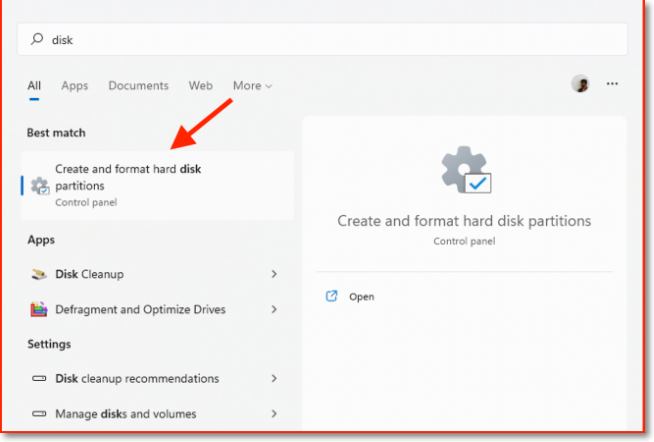
Task: Click the Disk cleanup recommendations drive icon
Action: point(39,379)
